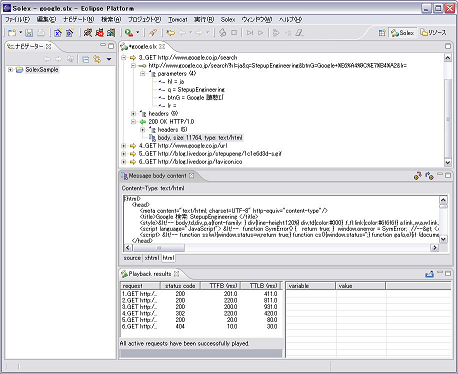Screen dimensions: 458x374
Task: Click the Solex record icon in toolbar
Action: 223,33
